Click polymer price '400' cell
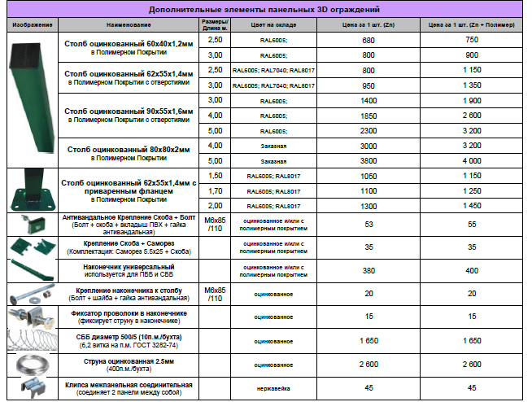This screenshot has height=402, width=532. 472,271
